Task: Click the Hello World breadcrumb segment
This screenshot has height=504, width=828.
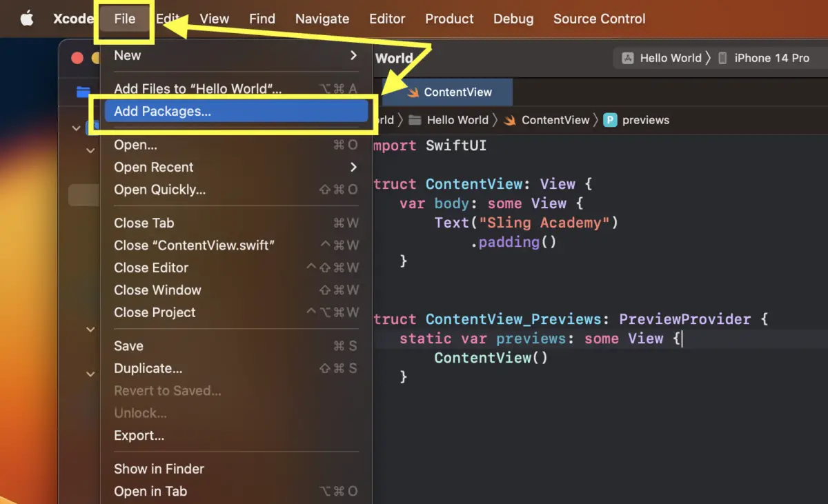Action: pyautogui.click(x=457, y=120)
